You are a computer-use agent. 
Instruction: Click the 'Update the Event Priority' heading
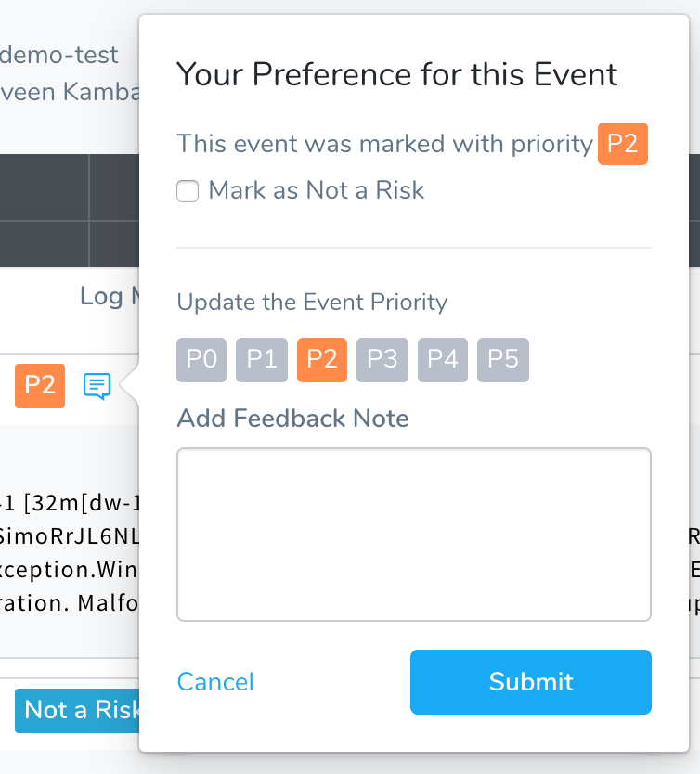tap(312, 303)
